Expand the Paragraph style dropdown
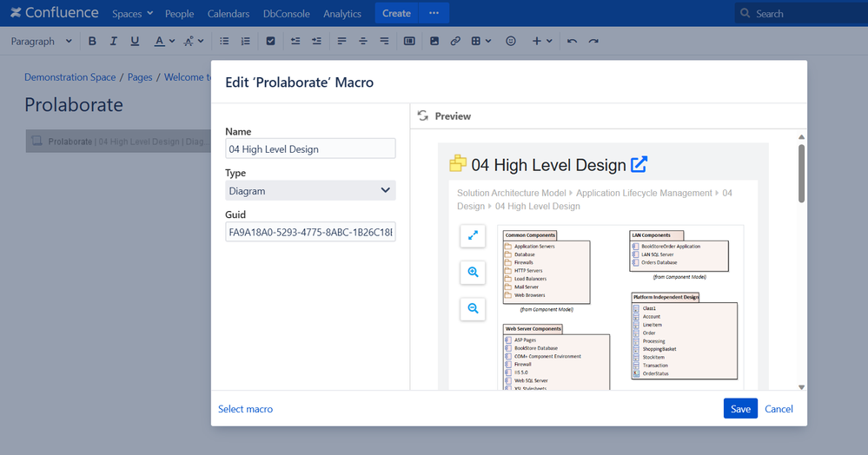Image resolution: width=868 pixels, height=455 pixels. 42,41
